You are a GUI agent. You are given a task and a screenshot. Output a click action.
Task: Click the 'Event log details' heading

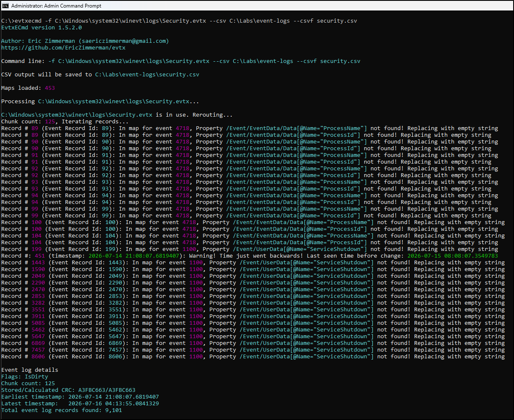point(30,370)
